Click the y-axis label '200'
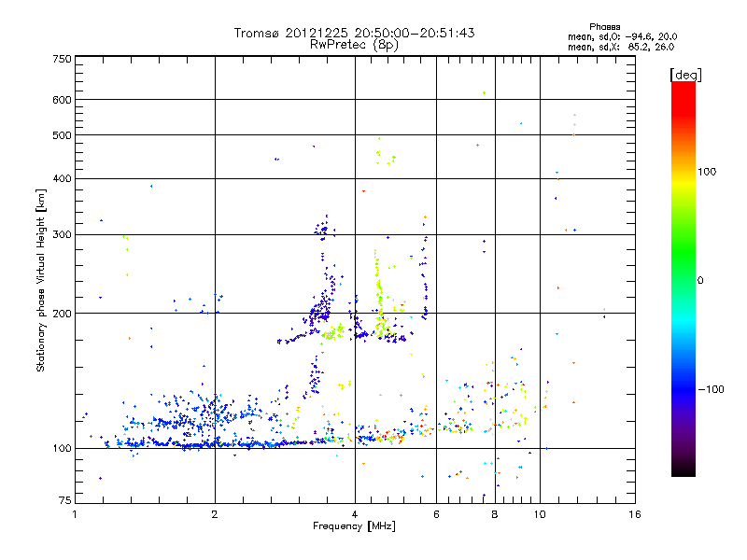747x560 pixels. pos(63,314)
